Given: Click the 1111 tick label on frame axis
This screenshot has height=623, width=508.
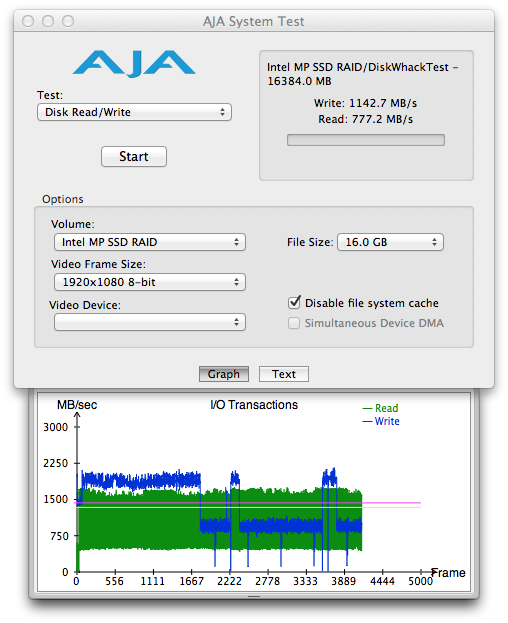Looking at the screenshot, I should pyautogui.click(x=153, y=581).
